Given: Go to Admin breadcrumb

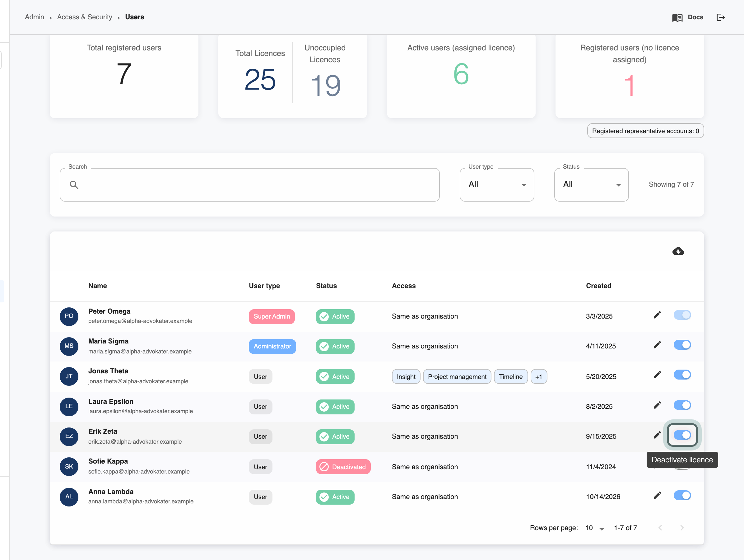Looking at the screenshot, I should pyautogui.click(x=34, y=17).
